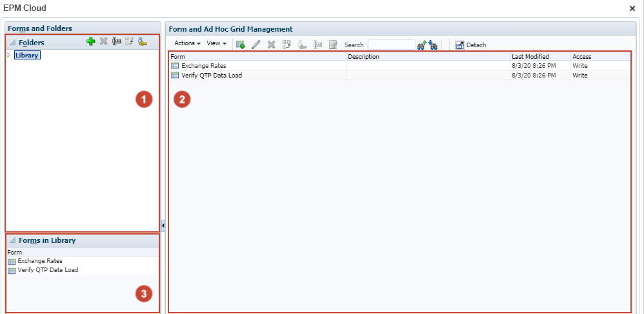This screenshot has height=314, width=644.
Task: Click the Search Down binoculars icon
Action: [x=432, y=45]
